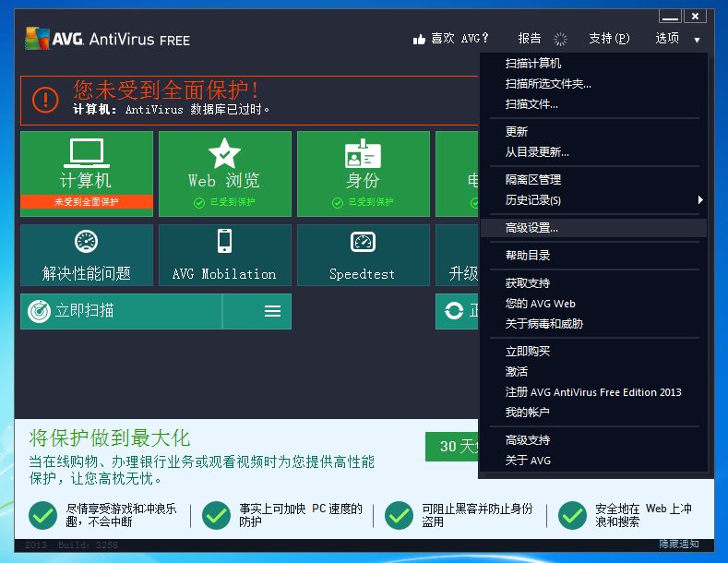Screen dimensions: 728x563
Task: Open the 解决性能问题 tile
Action: pyautogui.click(x=87, y=255)
